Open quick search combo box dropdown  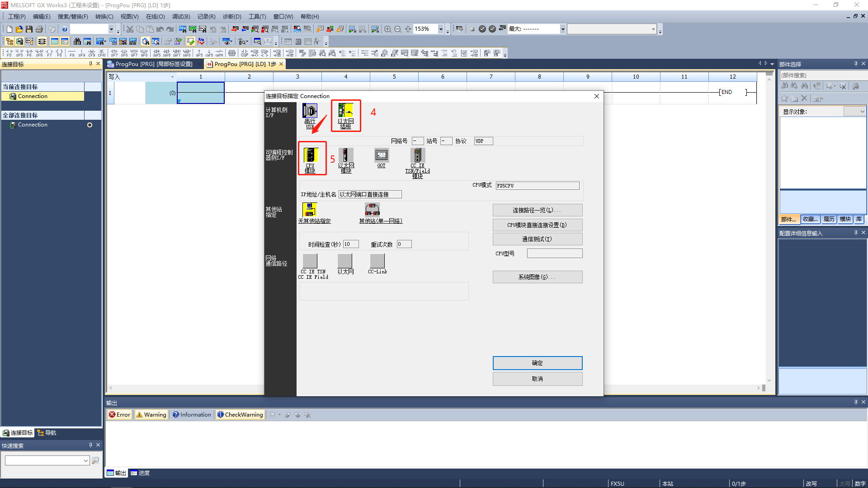[85, 460]
